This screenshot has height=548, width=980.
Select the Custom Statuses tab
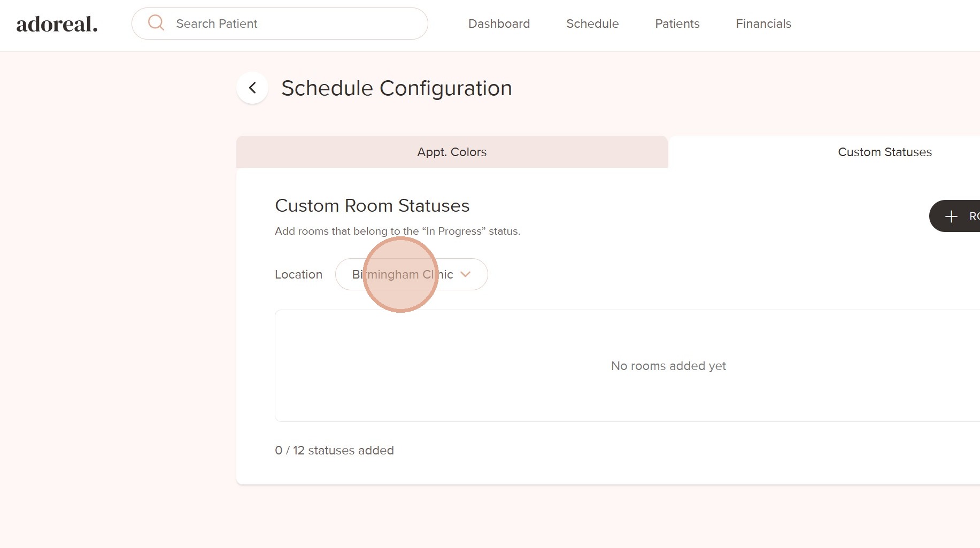[884, 152]
